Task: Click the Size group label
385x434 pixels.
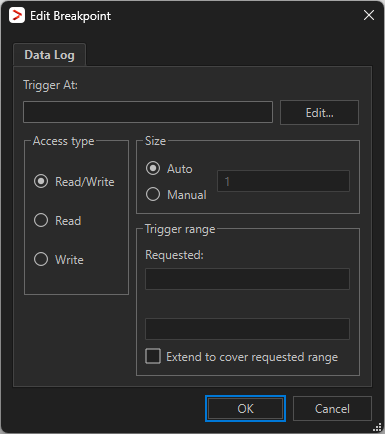Action: [x=155, y=141]
